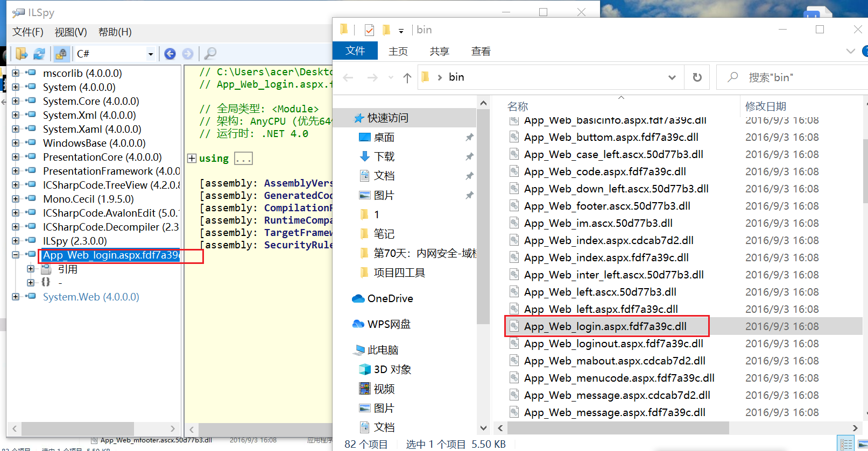Open the 文件(F) menu in ILSpy
Viewport: 868px width, 451px height.
[28, 32]
